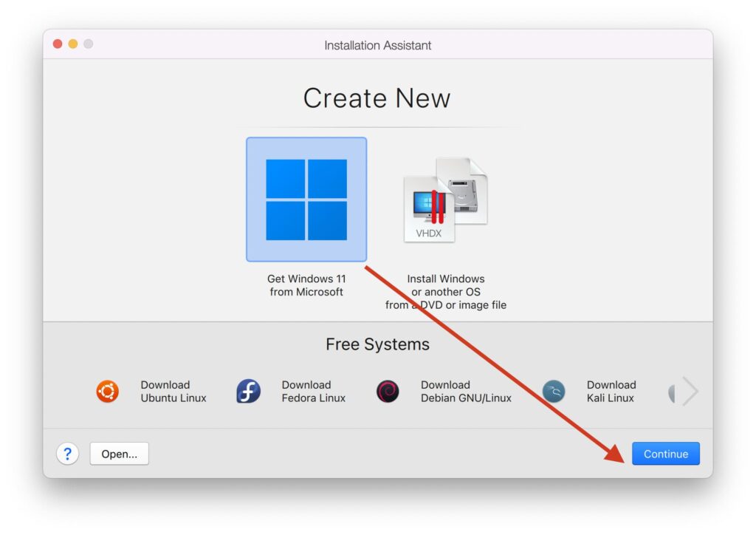Click the Fedora logo icon
The image size is (756, 535).
pos(248,391)
